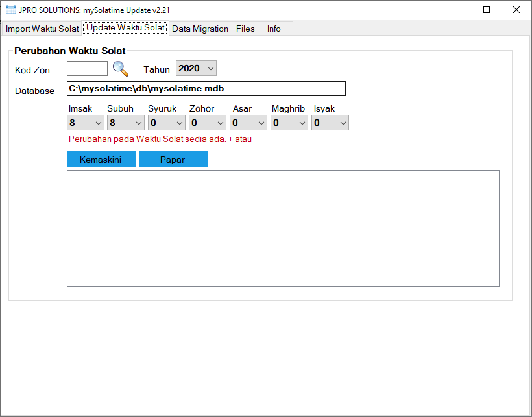The height and width of the screenshot is (417, 532).
Task: Select the Update Waktu Solat tab
Action: point(125,28)
